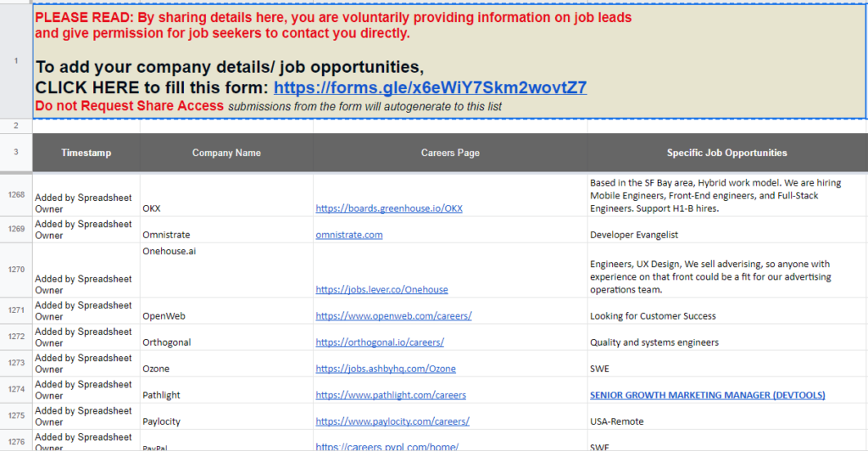The image size is (868, 451).
Task: Select the Ozone company name cell
Action: click(226, 364)
